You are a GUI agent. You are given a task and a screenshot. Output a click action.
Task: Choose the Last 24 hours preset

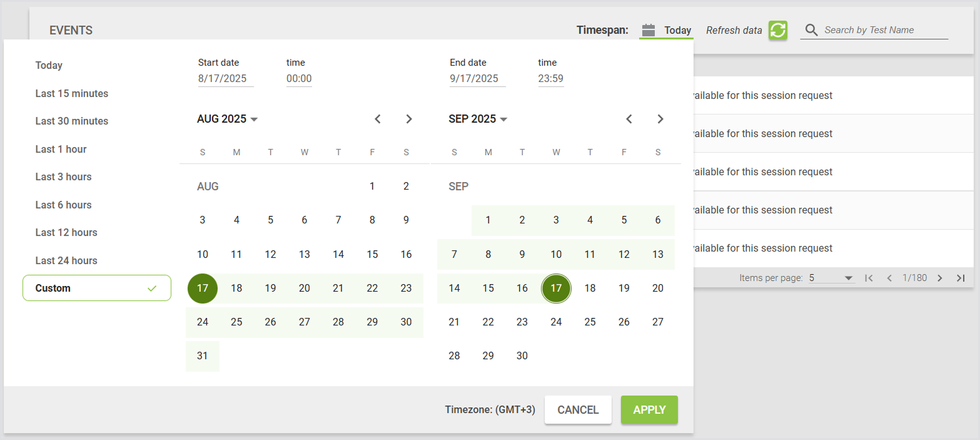point(66,260)
